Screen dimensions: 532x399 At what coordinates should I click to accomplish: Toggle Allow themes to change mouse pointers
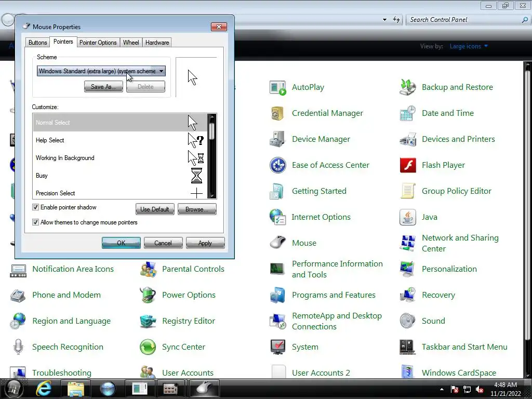click(x=35, y=222)
